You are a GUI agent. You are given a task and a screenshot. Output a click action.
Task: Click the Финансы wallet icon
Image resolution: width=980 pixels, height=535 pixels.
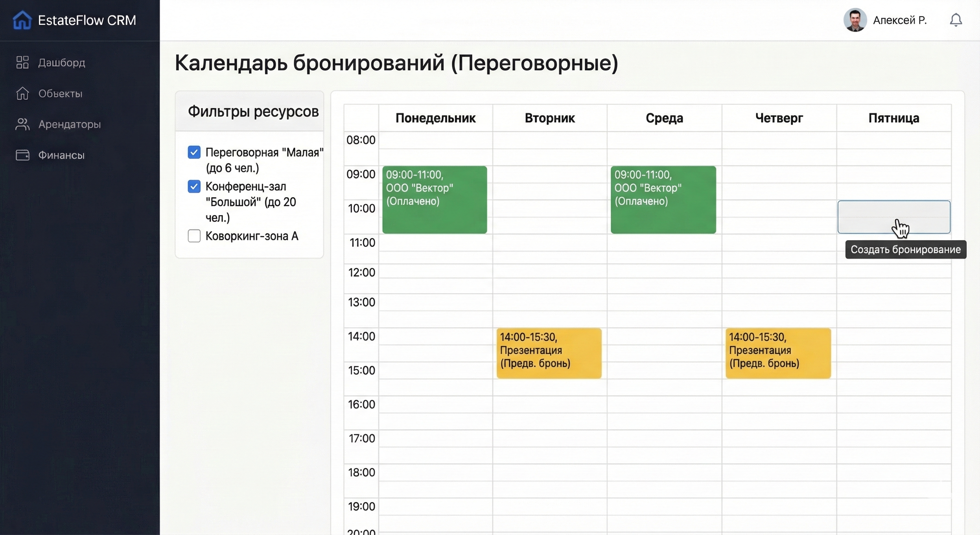coord(22,155)
